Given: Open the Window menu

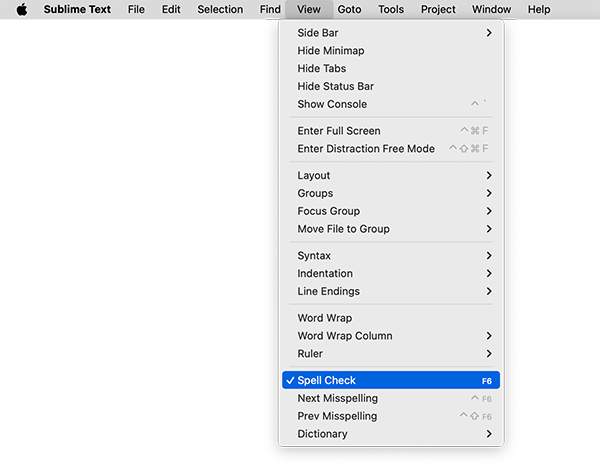Looking at the screenshot, I should pos(491,9).
